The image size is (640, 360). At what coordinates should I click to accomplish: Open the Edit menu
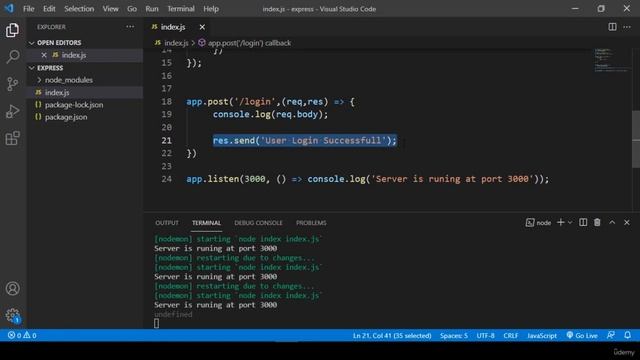49,9
